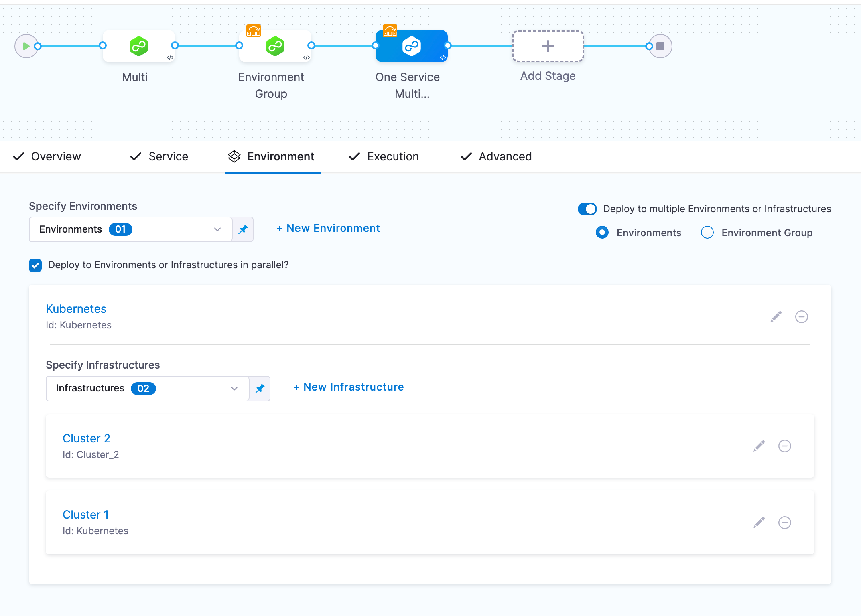Viewport: 861px width, 616px height.
Task: Click the Add Stage placeholder box
Action: coord(548,46)
